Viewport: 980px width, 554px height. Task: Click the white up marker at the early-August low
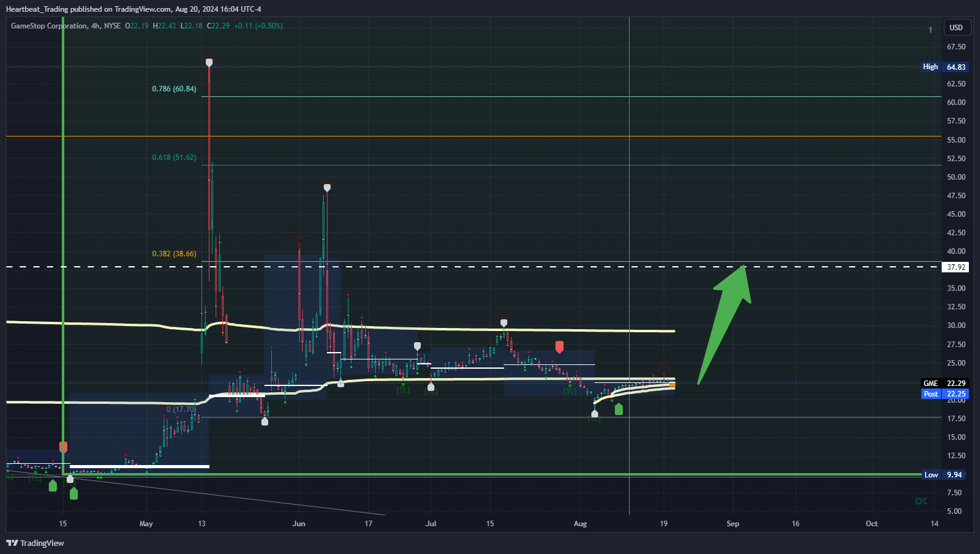[594, 414]
